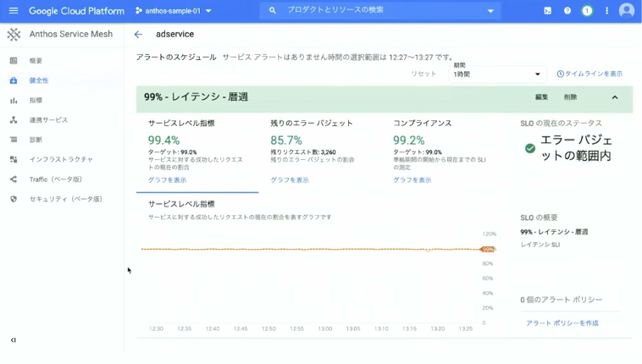Click 削除 on the SLO header
642x364 pixels.
point(570,97)
